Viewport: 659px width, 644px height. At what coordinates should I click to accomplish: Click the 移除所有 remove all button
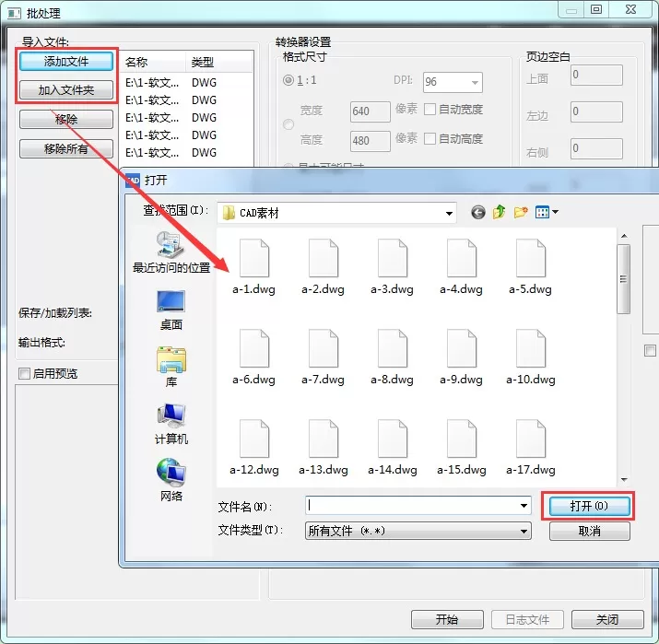tap(66, 148)
